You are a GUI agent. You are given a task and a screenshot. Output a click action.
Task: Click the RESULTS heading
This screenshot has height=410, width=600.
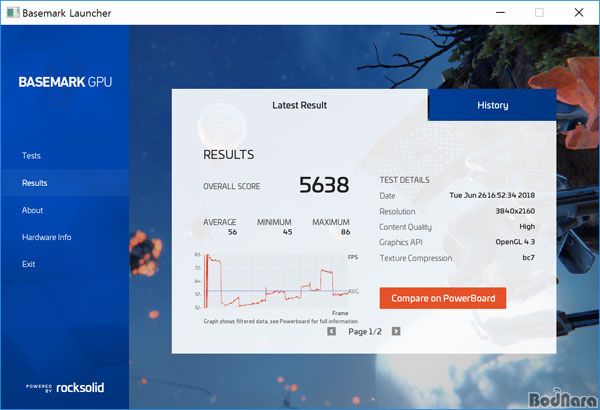pos(228,155)
